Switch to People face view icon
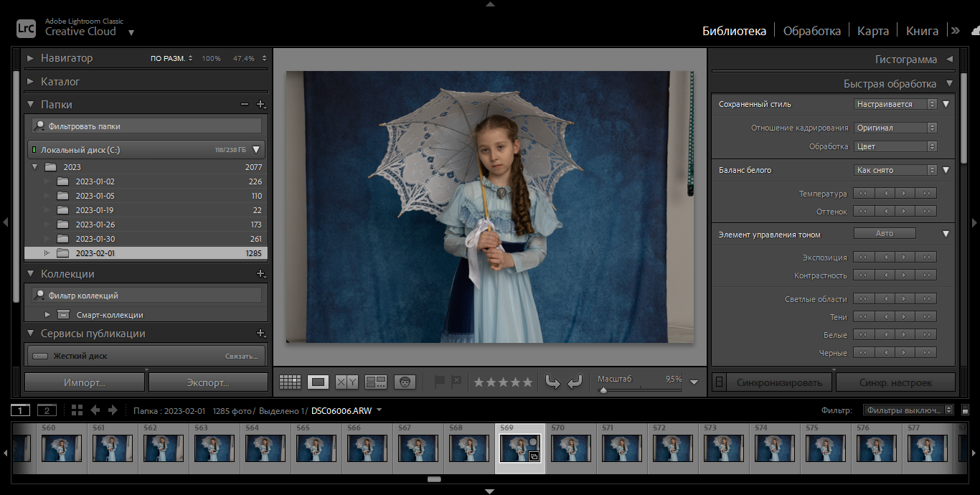Image resolution: width=980 pixels, height=495 pixels. [x=405, y=382]
